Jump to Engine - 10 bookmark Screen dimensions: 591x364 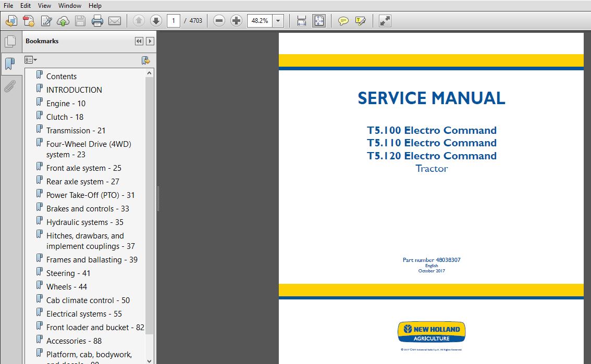66,104
